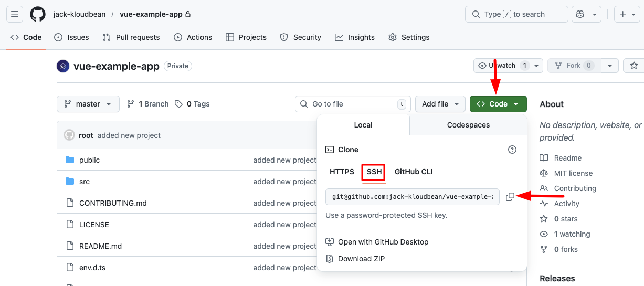The height and width of the screenshot is (286, 644).
Task: Select the Local tab in clone panel
Action: click(x=363, y=125)
